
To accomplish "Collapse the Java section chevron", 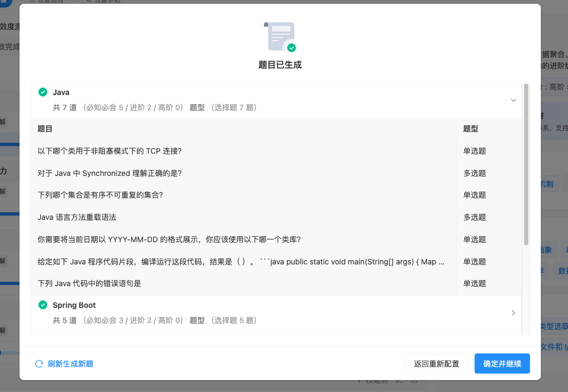I will 513,100.
